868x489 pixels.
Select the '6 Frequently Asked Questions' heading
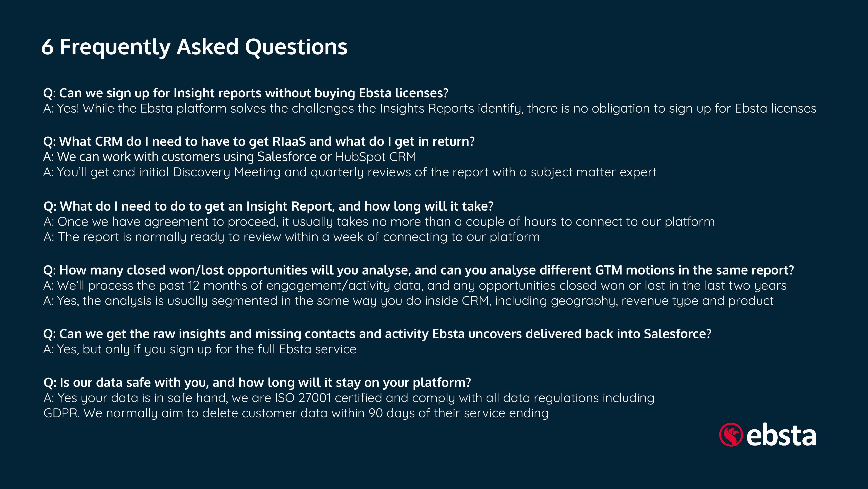tap(194, 47)
